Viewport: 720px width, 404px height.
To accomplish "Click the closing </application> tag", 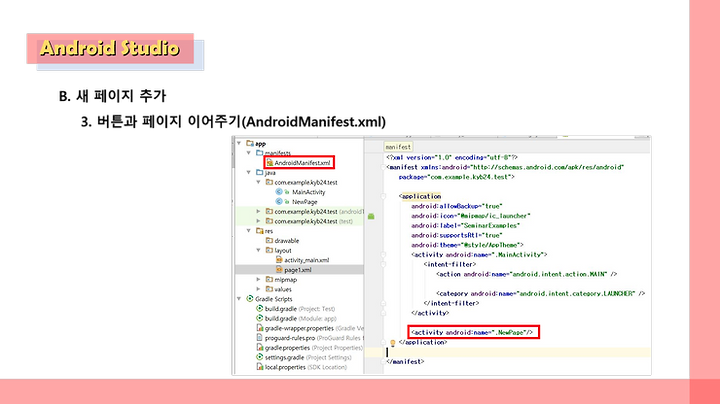I will pos(423,342).
